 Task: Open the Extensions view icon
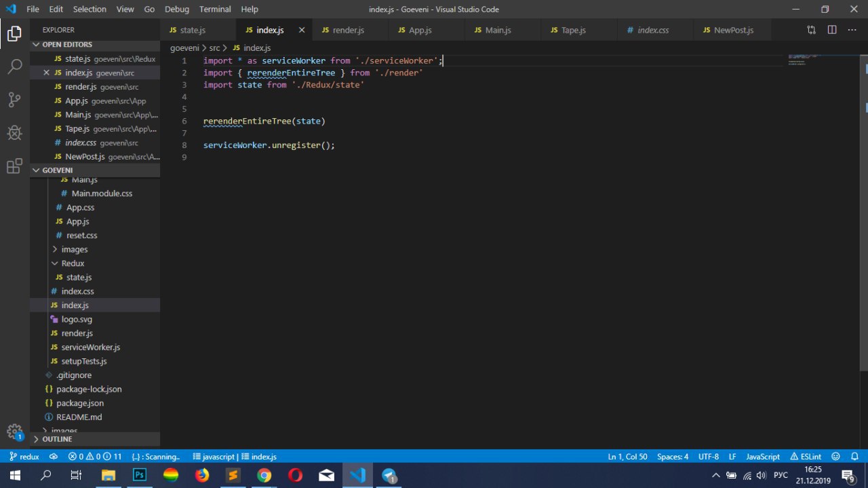point(14,166)
